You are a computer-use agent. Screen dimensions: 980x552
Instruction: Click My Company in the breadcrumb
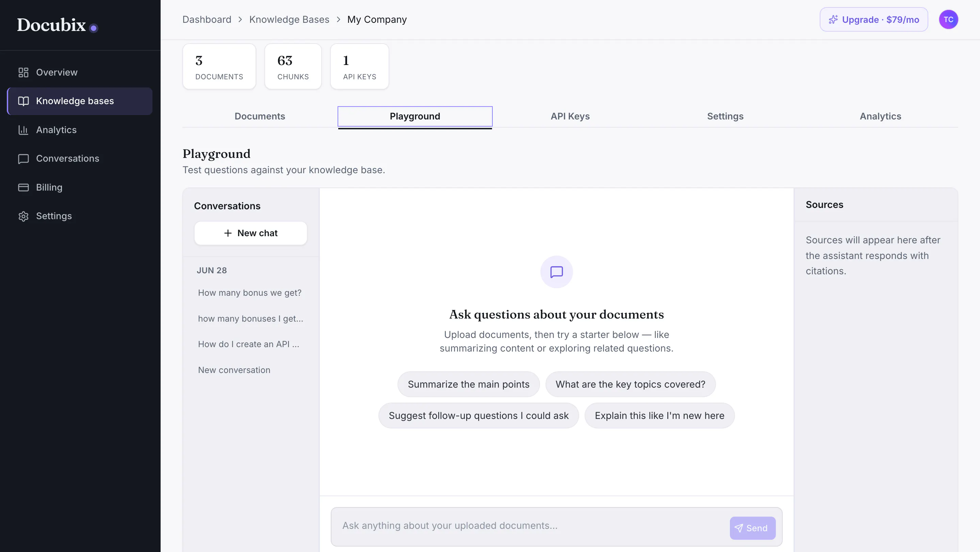(377, 19)
